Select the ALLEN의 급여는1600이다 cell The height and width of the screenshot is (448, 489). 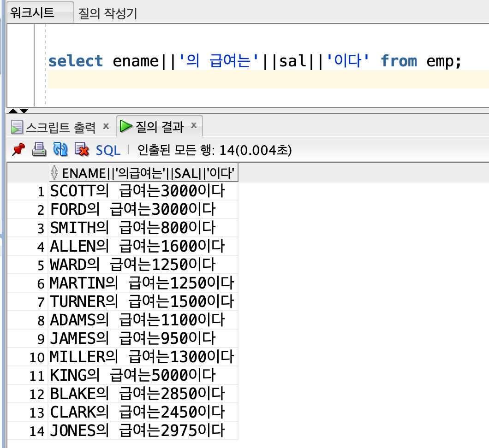point(143,246)
